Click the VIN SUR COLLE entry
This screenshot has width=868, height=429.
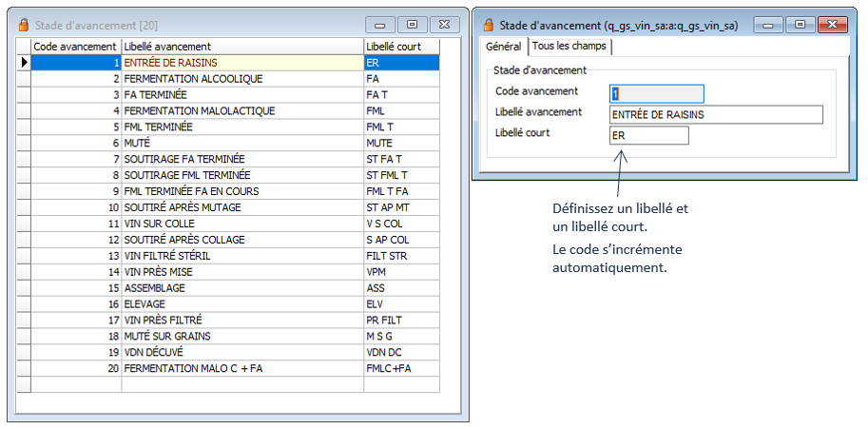tap(159, 223)
